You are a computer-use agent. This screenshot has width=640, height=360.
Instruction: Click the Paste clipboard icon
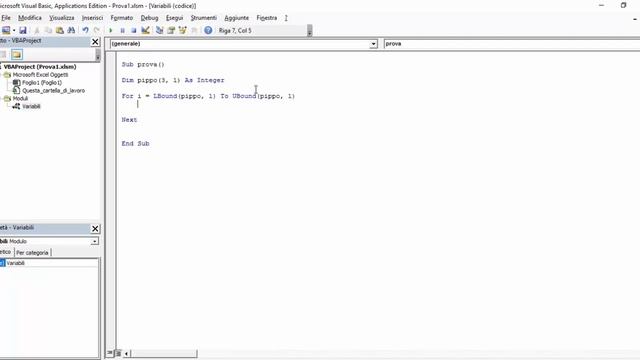(60, 31)
